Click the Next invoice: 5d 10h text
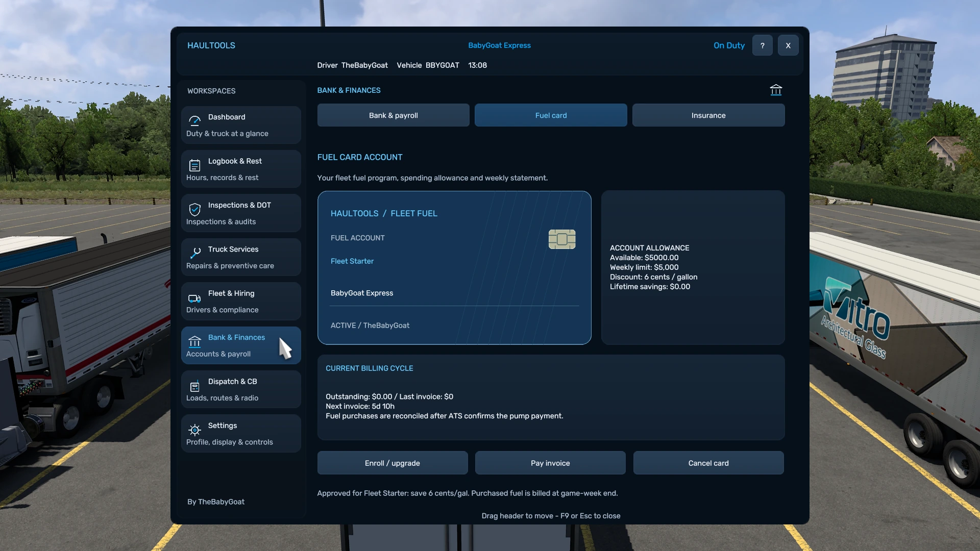Screen dimensions: 980x551 click(x=360, y=406)
